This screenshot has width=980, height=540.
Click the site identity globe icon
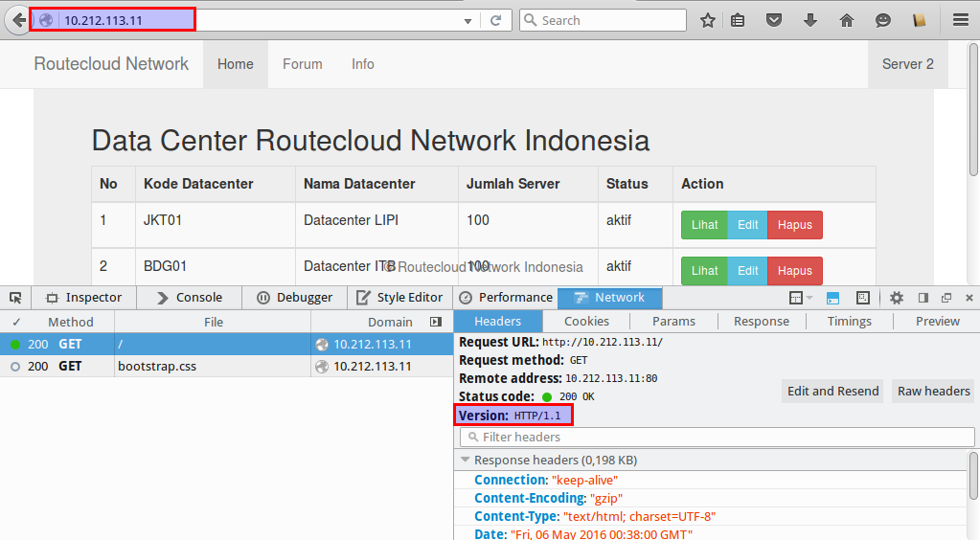46,20
